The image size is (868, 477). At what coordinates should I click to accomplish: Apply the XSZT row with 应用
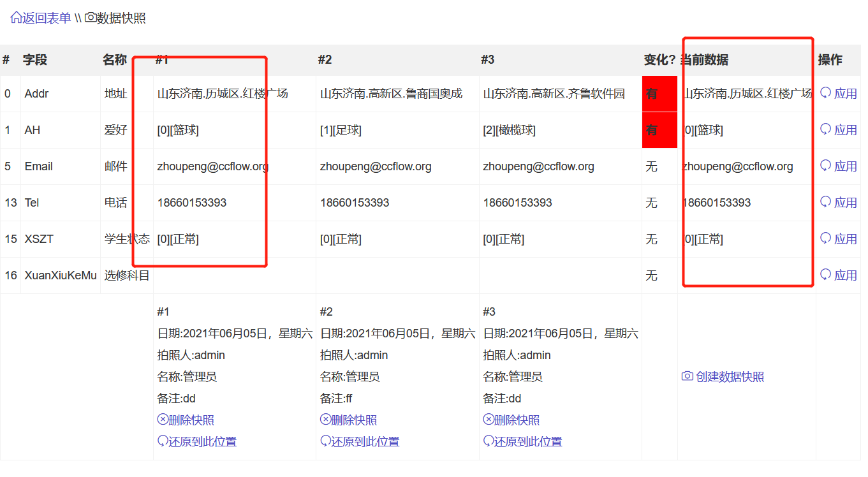click(846, 239)
